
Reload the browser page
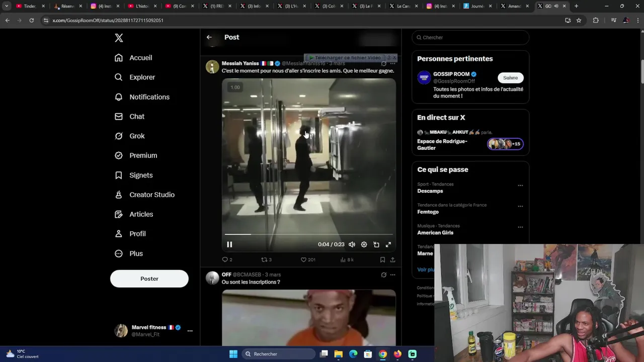(32, 21)
